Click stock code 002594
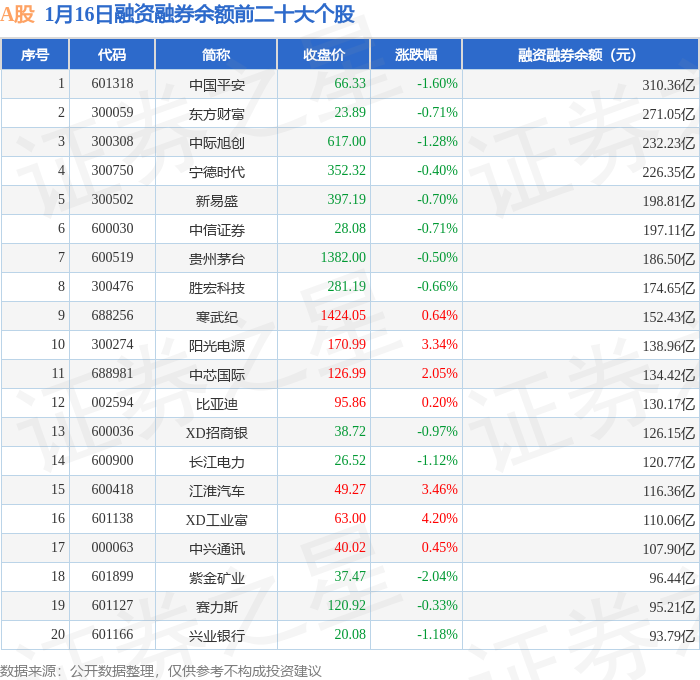 tap(112, 403)
